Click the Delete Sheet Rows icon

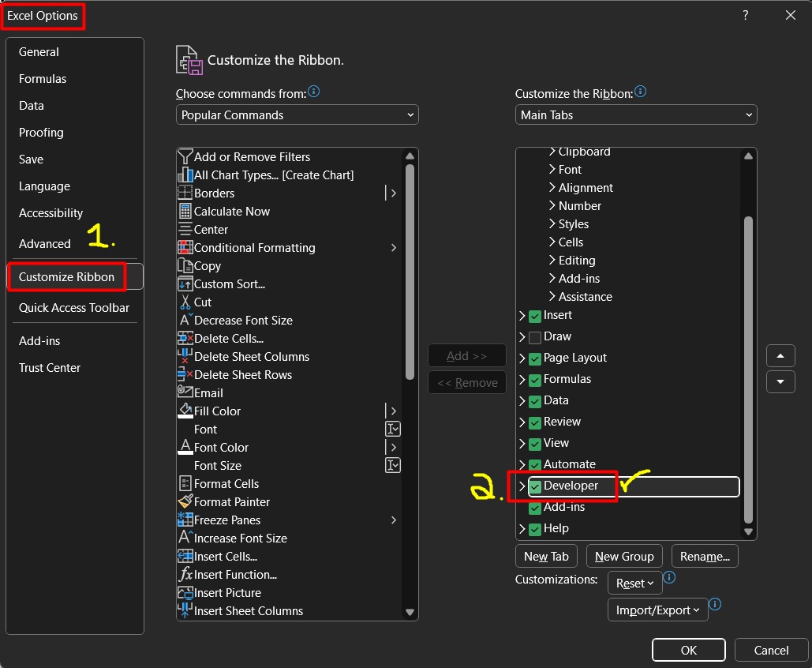185,374
